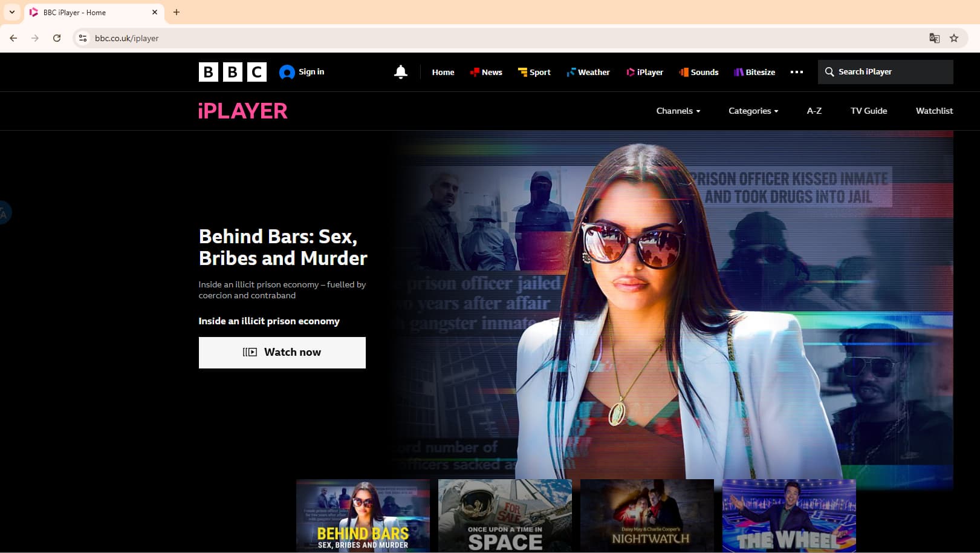
Task: Open the Sign in account link
Action: 302,72
